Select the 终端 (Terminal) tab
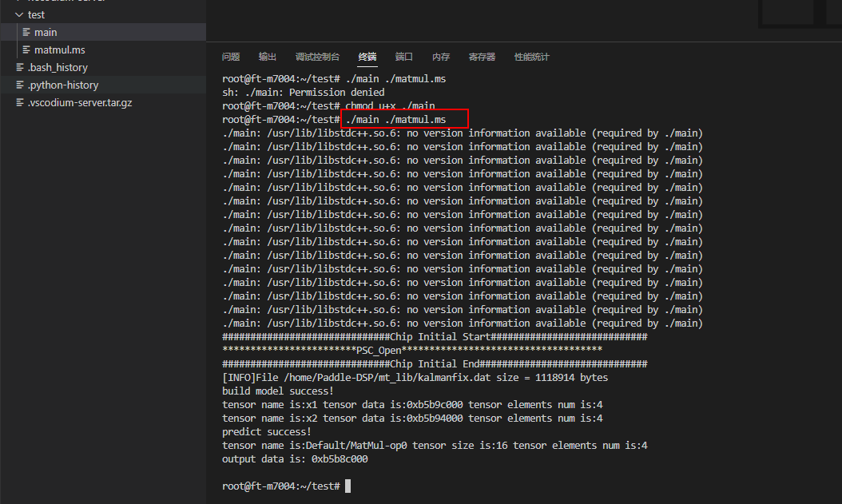This screenshot has width=842, height=504. (x=367, y=57)
